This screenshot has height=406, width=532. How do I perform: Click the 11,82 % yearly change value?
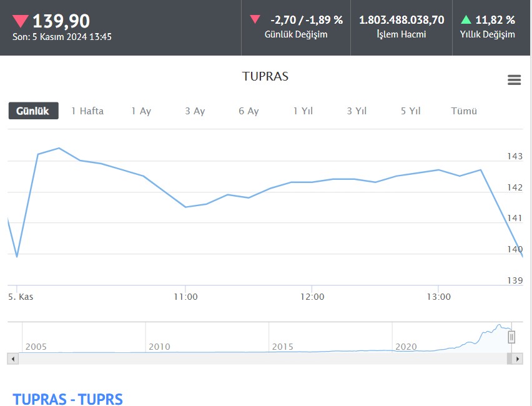pos(495,20)
